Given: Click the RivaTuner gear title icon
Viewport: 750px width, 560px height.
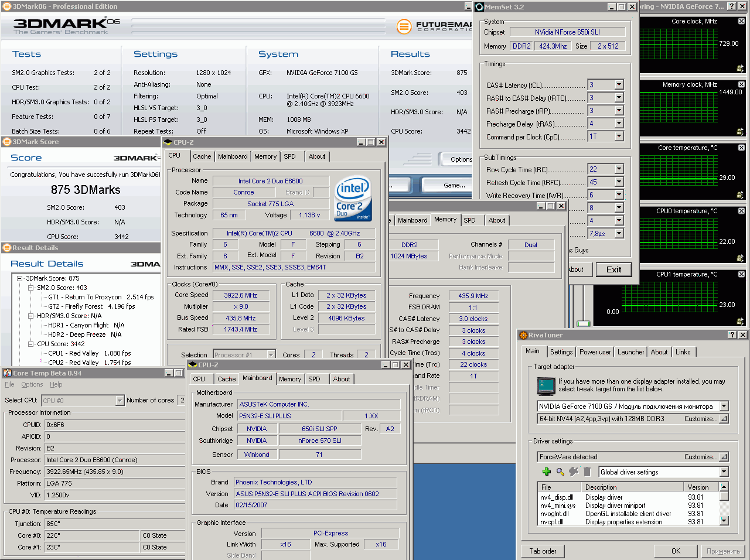Looking at the screenshot, I should pyautogui.click(x=523, y=335).
